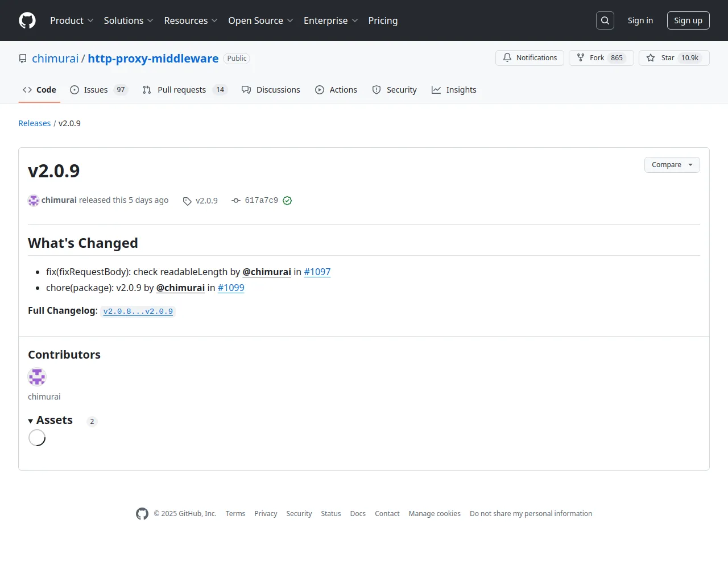This screenshot has width=728, height=582.
Task: Click the Sign up button
Action: [x=688, y=20]
